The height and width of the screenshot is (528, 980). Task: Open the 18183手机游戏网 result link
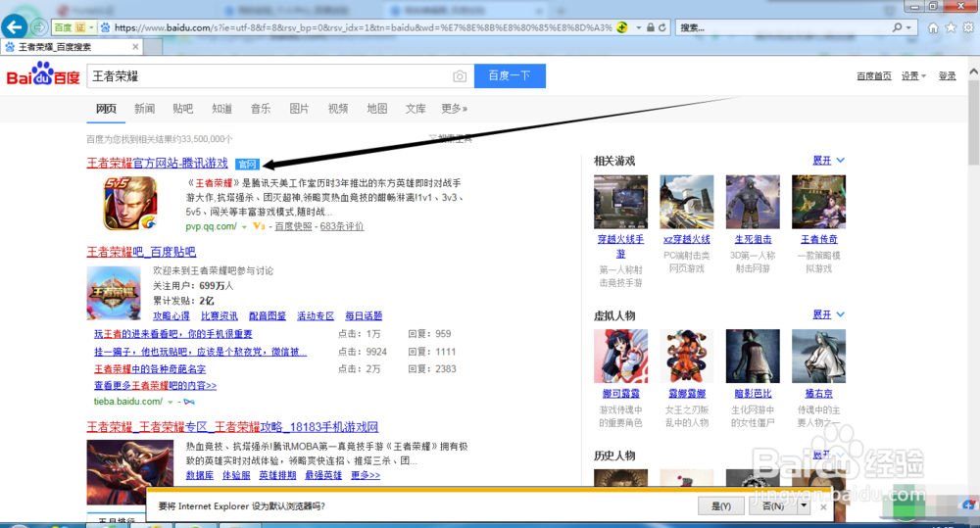(232, 427)
